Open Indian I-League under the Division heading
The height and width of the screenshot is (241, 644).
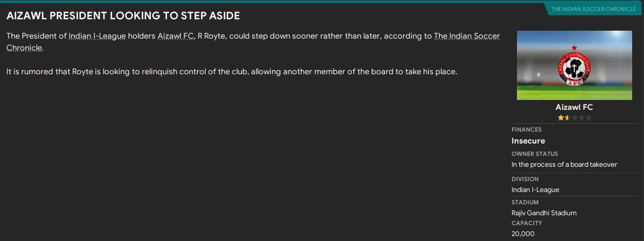tap(535, 190)
